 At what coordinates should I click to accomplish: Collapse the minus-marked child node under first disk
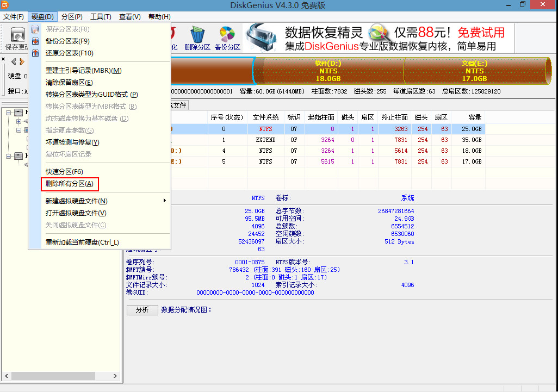(19, 130)
